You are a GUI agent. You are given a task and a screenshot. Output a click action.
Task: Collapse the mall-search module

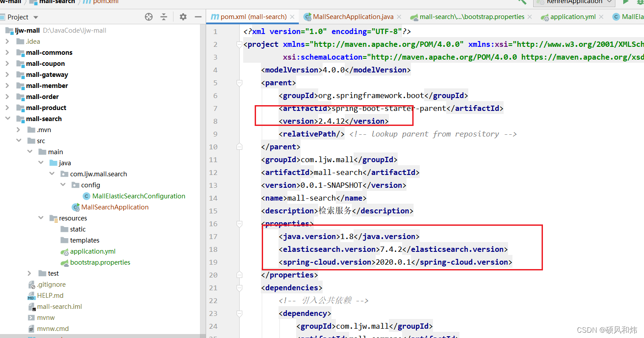pyautogui.click(x=8, y=119)
